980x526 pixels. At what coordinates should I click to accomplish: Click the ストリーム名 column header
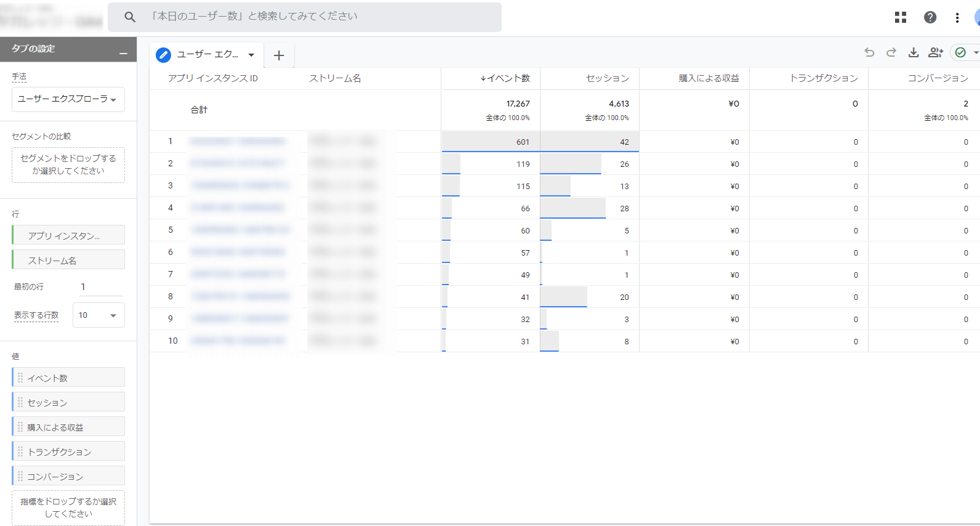335,78
